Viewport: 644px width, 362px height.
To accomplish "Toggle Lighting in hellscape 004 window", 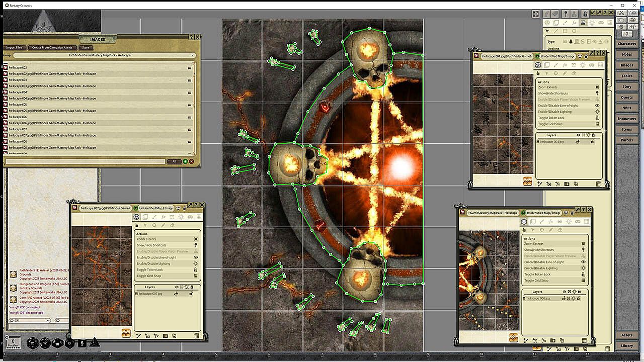I will (569, 112).
